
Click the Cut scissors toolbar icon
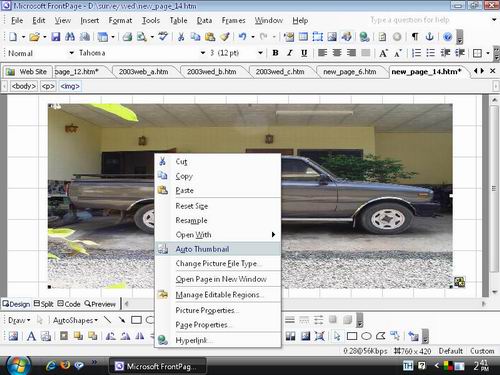point(181,37)
